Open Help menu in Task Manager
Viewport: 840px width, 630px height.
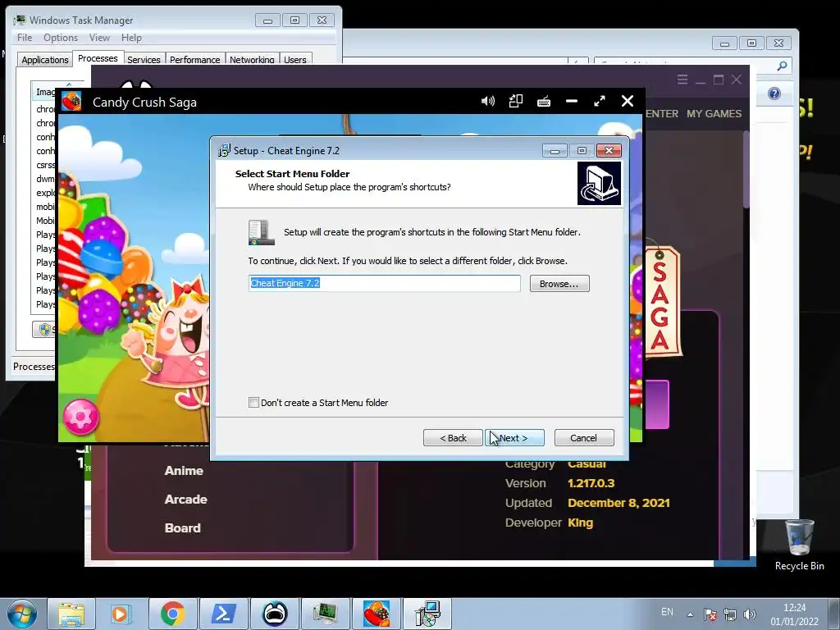(131, 38)
